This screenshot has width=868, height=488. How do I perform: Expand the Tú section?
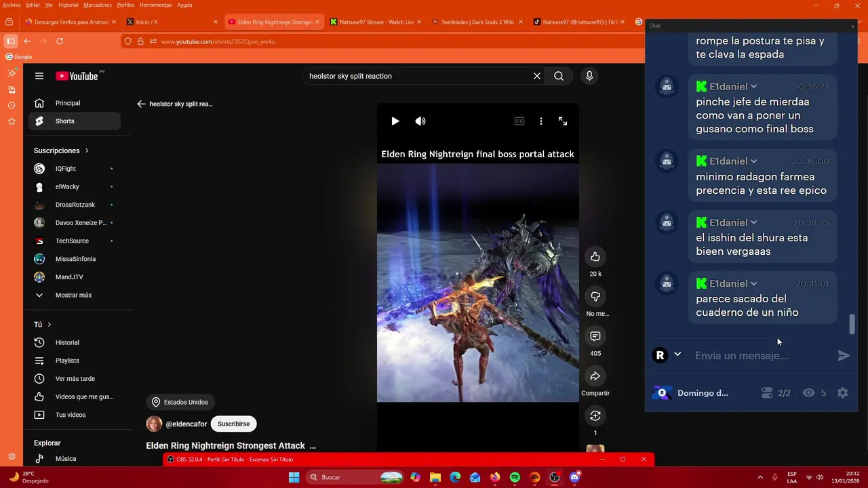pyautogui.click(x=43, y=325)
